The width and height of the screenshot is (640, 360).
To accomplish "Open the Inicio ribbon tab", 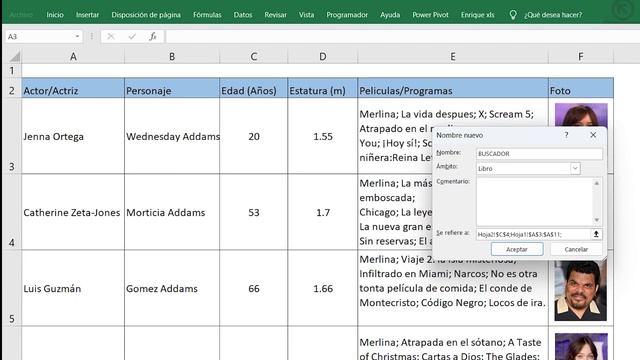I will (55, 15).
